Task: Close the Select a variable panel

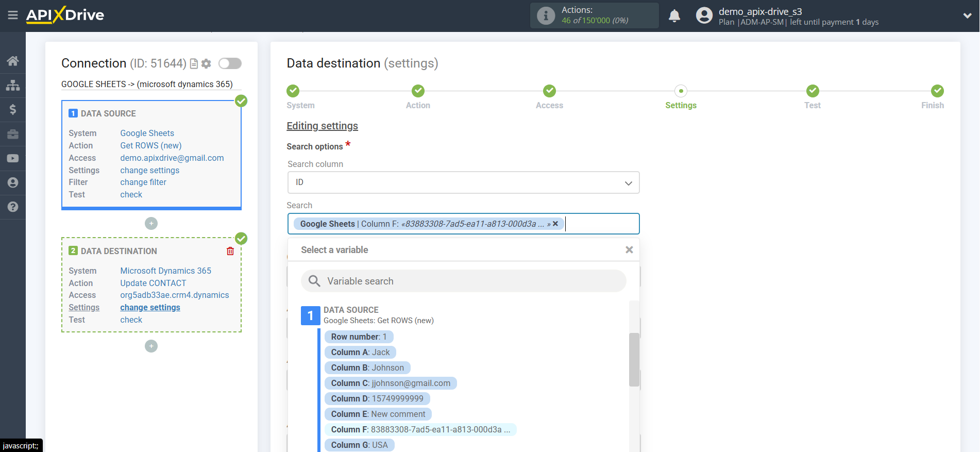Action: tap(629, 250)
